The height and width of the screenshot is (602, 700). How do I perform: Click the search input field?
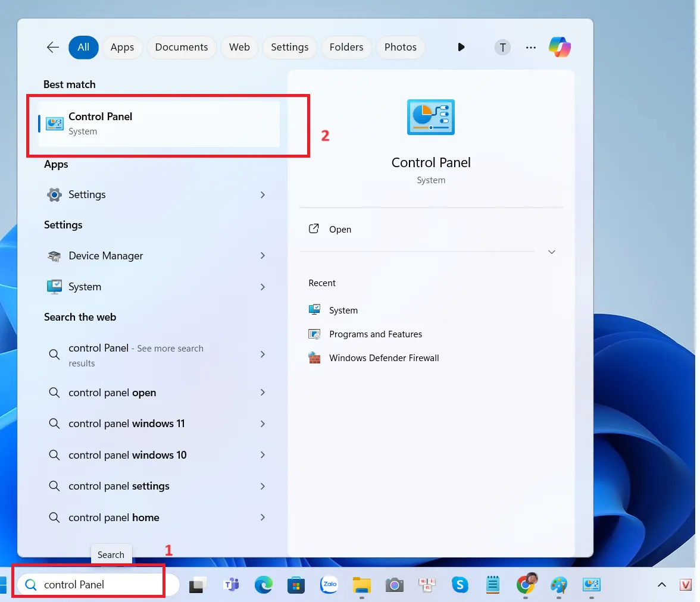coord(89,585)
